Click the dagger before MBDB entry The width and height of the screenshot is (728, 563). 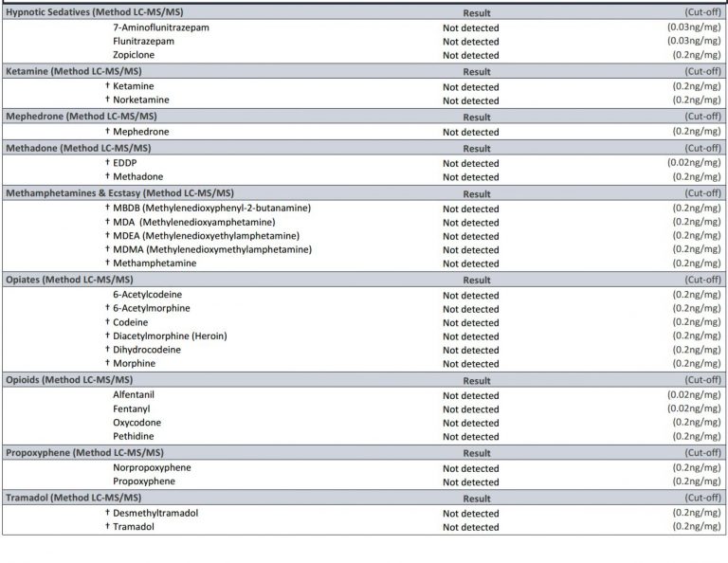[x=107, y=207]
